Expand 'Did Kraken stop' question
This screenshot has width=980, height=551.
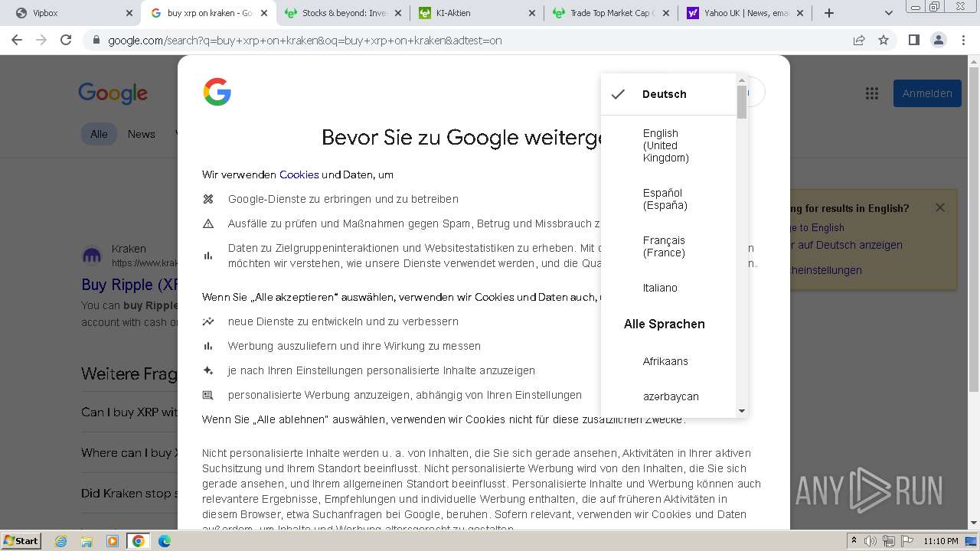(x=129, y=493)
